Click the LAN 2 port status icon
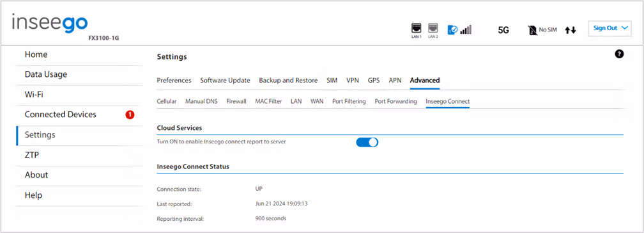Screen dimensions: 644x233 click(x=433, y=28)
